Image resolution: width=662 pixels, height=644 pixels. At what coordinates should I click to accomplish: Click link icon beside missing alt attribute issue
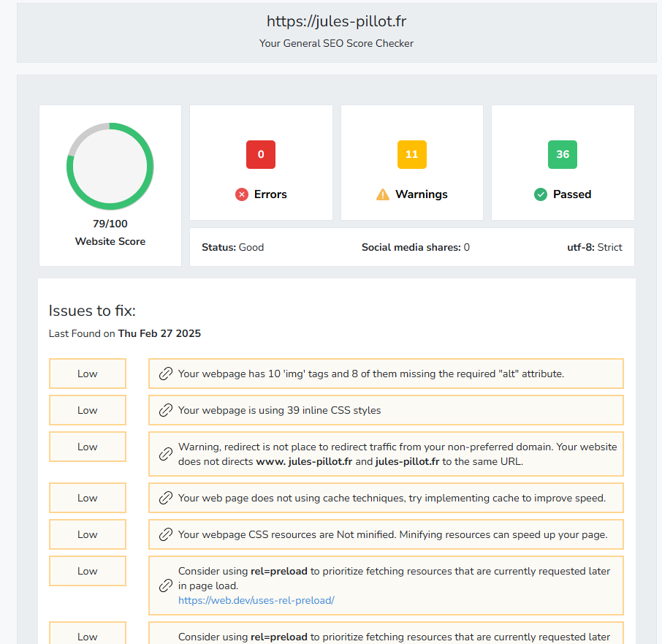click(166, 374)
